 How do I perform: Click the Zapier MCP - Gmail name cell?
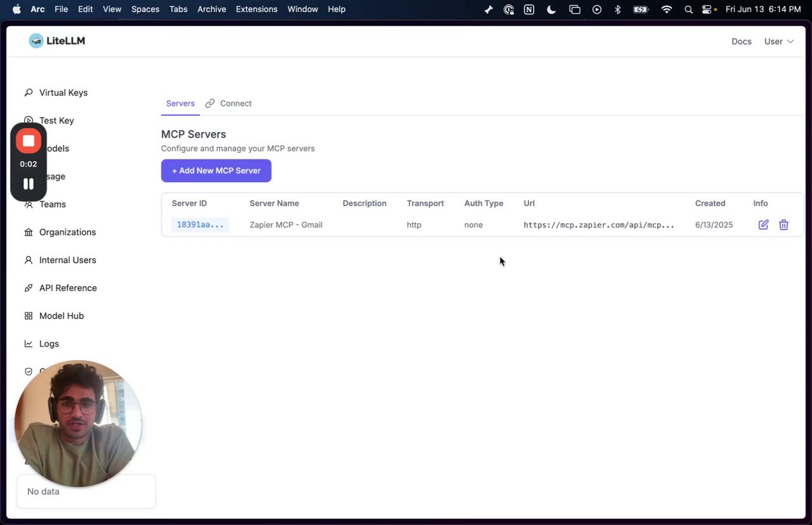point(286,224)
